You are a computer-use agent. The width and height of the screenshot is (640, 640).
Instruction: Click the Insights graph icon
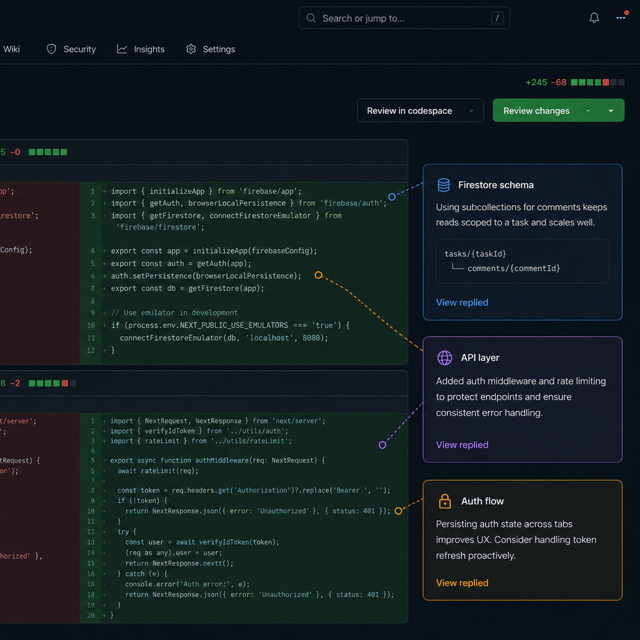(122, 49)
